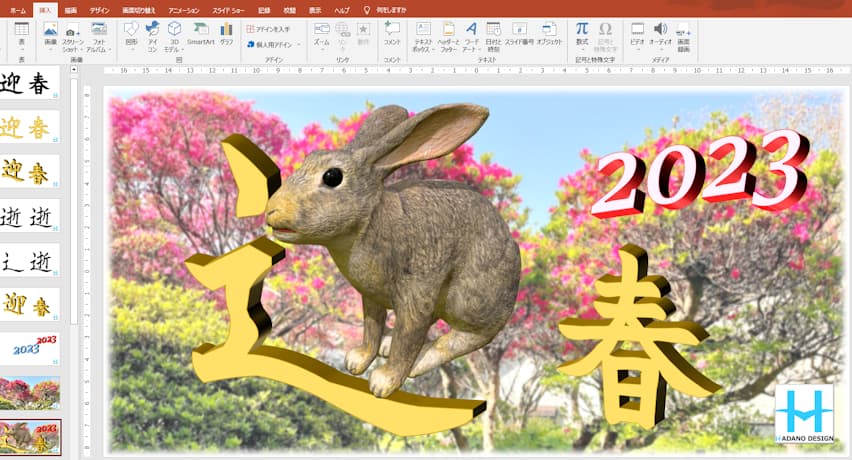Click Get Add-ins (アドインを入手)
Viewport: 852px width, 460px height.
coord(268,29)
